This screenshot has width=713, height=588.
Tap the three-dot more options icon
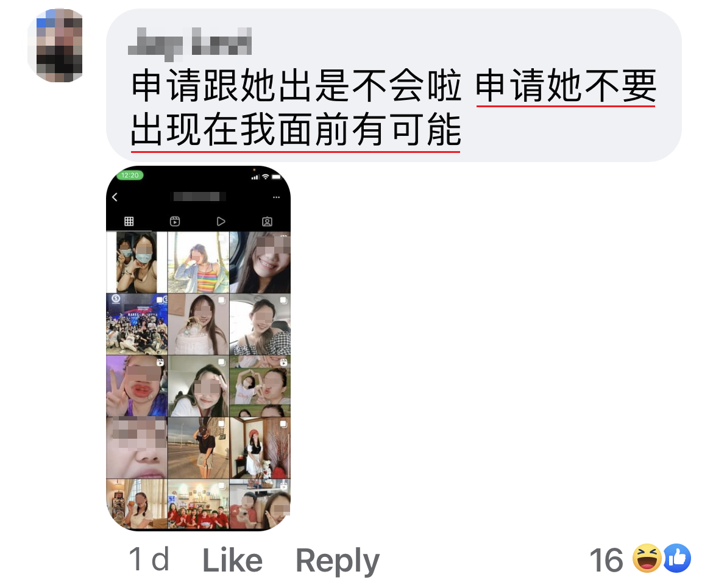tap(276, 197)
